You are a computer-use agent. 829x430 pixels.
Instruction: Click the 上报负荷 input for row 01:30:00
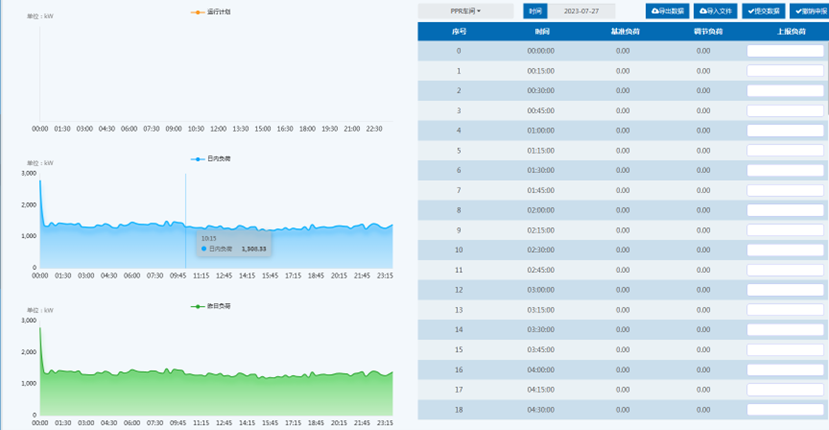tap(785, 170)
